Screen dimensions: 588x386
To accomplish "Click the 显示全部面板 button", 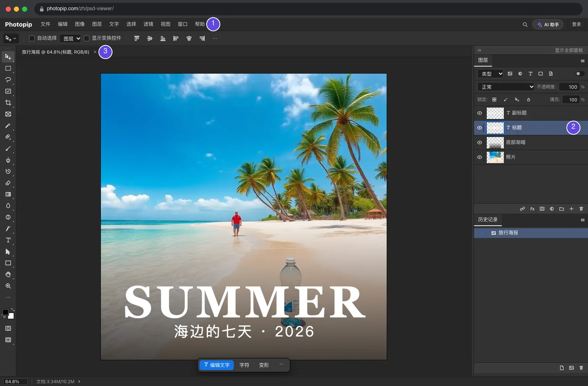I will 569,50.
